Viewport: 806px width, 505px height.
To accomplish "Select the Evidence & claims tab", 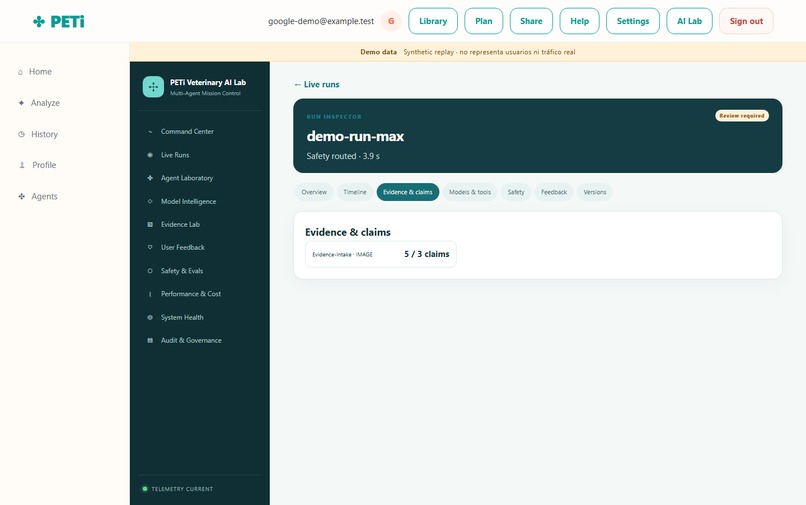I will (x=408, y=192).
